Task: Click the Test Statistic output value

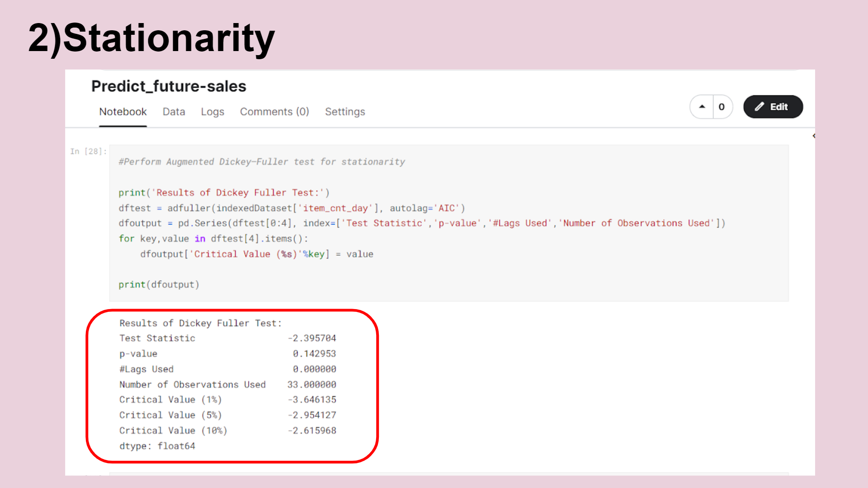Action: [x=312, y=338]
